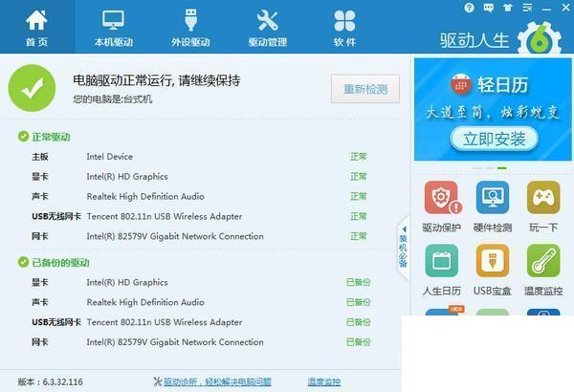Open 驱动诊所 troubleshooting link
Viewport: 574px width, 392px height.
(217, 382)
